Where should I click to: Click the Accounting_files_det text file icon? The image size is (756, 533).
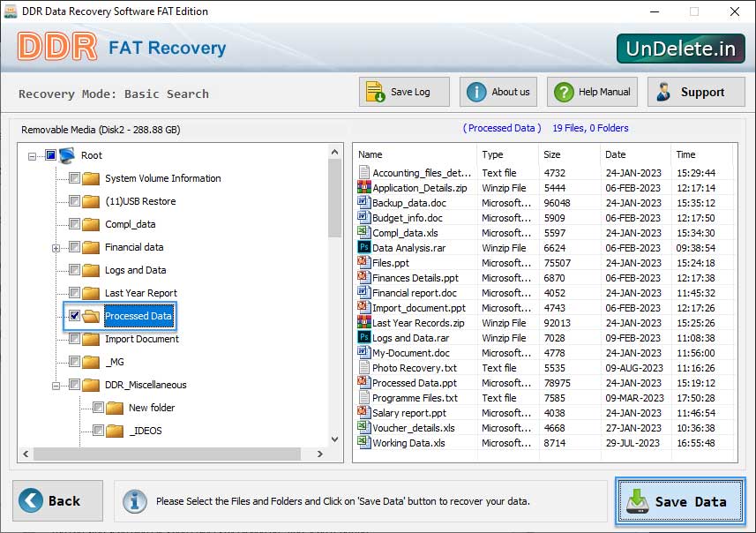pos(364,172)
